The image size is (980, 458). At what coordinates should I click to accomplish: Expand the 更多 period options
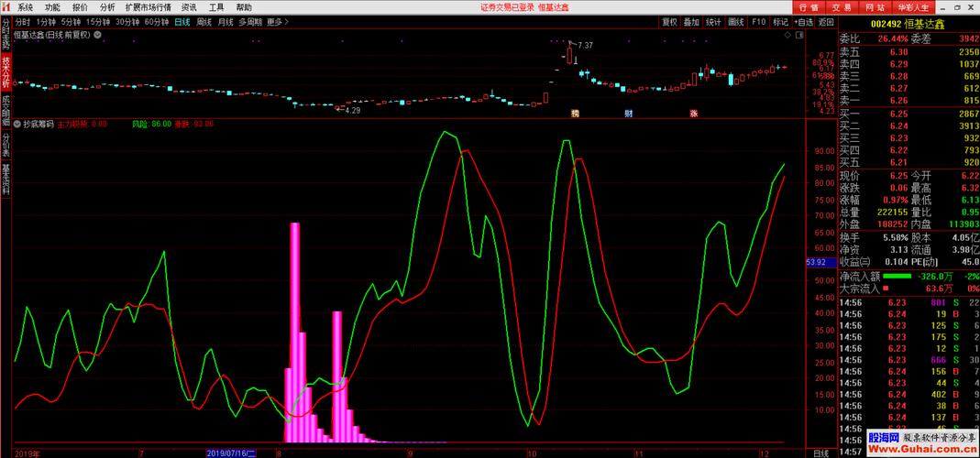click(x=278, y=22)
